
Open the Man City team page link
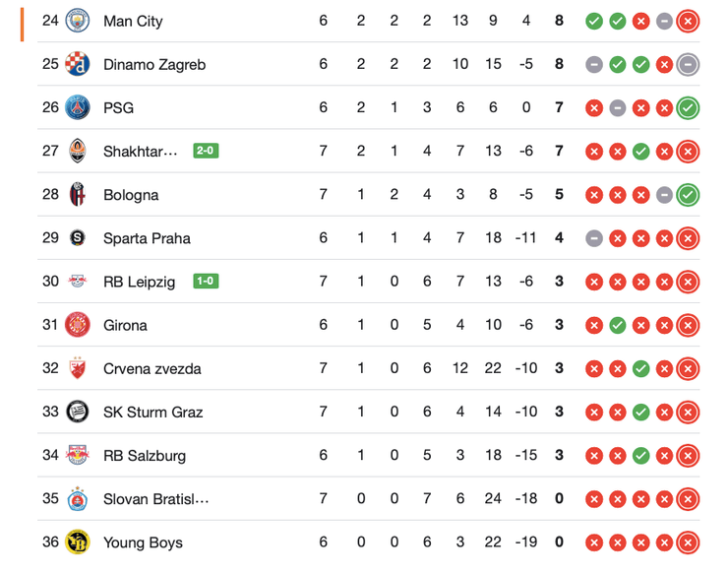133,21
